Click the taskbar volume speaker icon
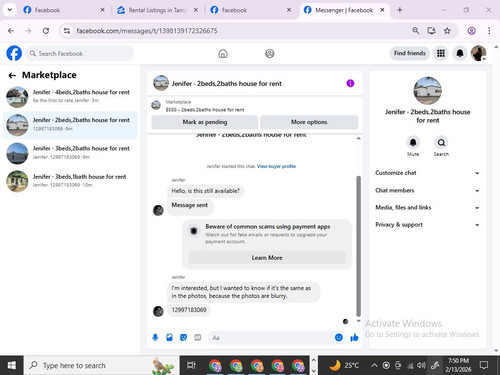This screenshot has height=375, width=500. pyautogui.click(x=421, y=365)
